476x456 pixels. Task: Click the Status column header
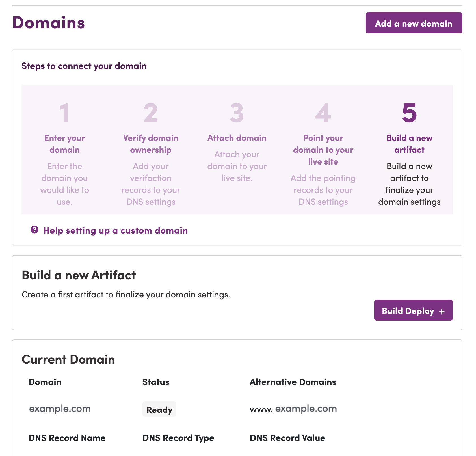pyautogui.click(x=156, y=382)
